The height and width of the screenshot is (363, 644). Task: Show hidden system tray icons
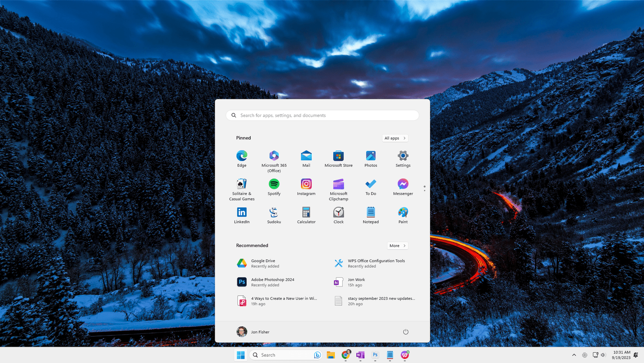(x=574, y=355)
